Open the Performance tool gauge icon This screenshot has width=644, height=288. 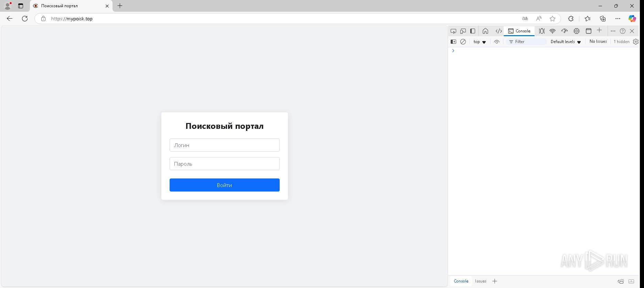(x=565, y=31)
